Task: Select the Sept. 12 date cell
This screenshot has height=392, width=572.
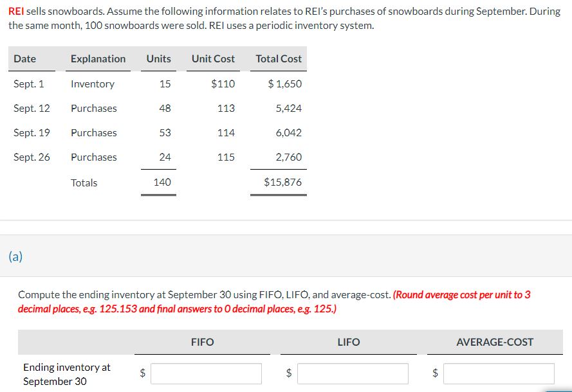Action: coord(32,108)
